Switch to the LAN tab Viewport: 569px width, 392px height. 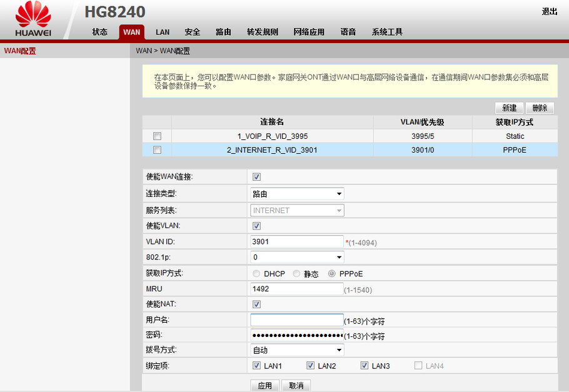(x=163, y=32)
